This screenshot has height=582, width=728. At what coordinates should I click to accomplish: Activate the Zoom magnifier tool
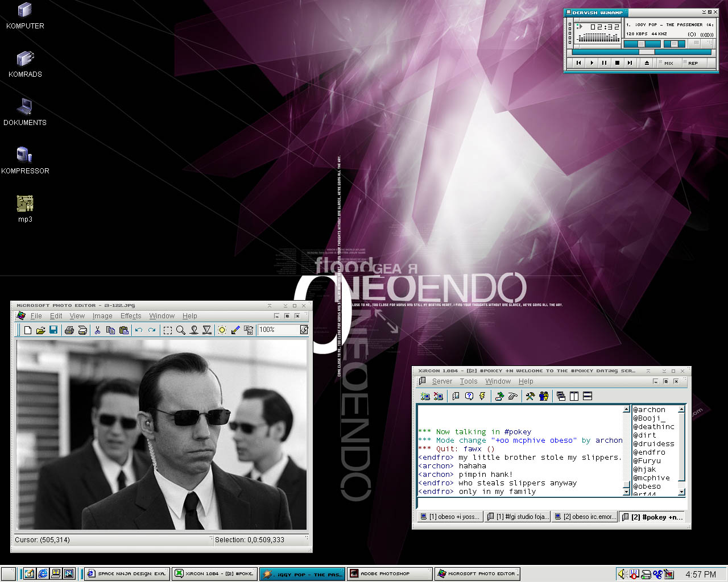[x=181, y=330]
